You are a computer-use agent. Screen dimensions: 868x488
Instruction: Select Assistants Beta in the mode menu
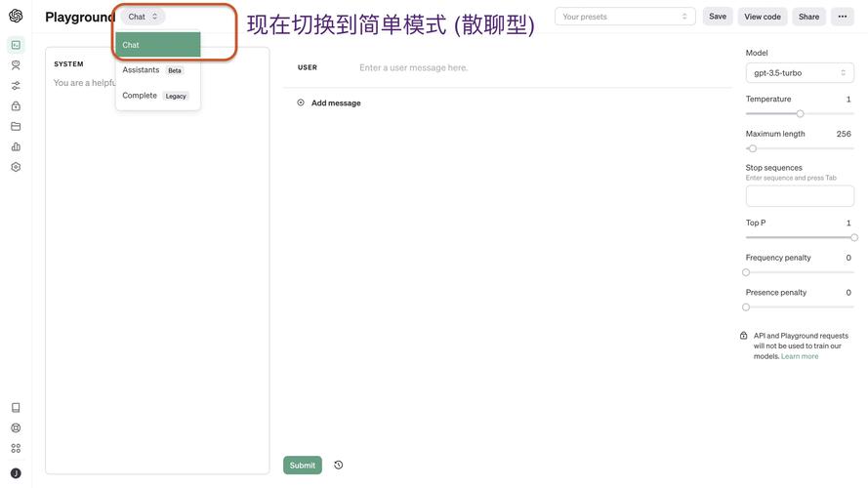[x=158, y=69]
